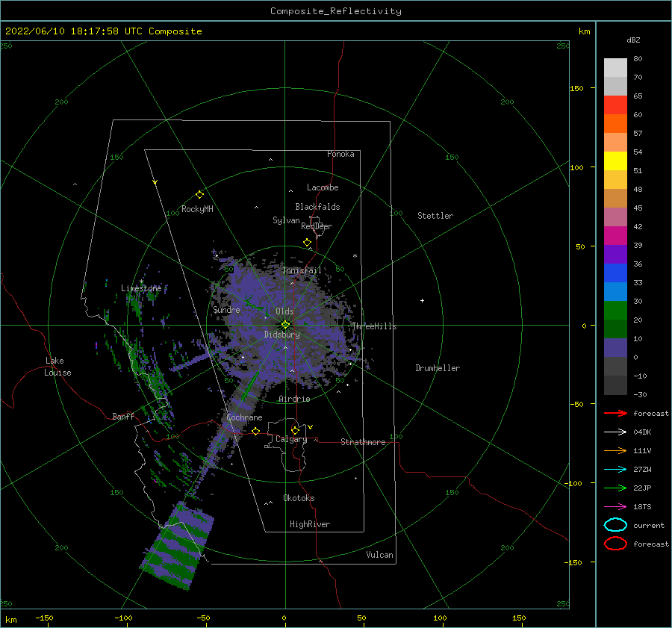Click the Olds town label

tap(284, 311)
